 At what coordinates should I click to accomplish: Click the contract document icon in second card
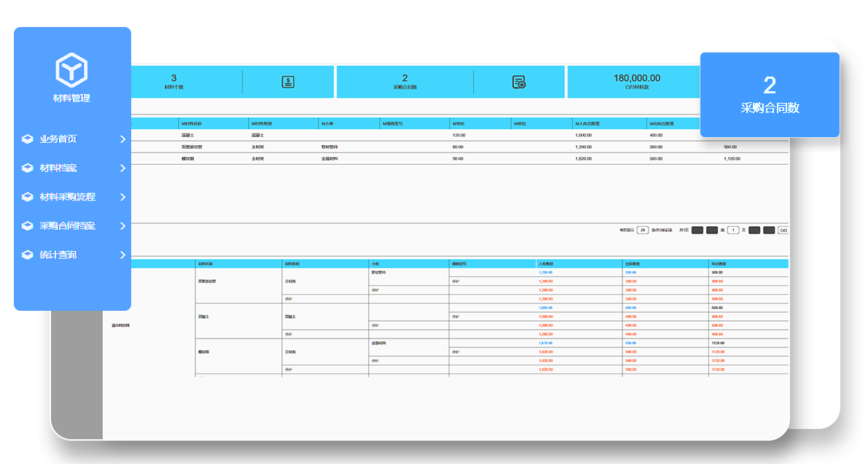click(x=519, y=82)
